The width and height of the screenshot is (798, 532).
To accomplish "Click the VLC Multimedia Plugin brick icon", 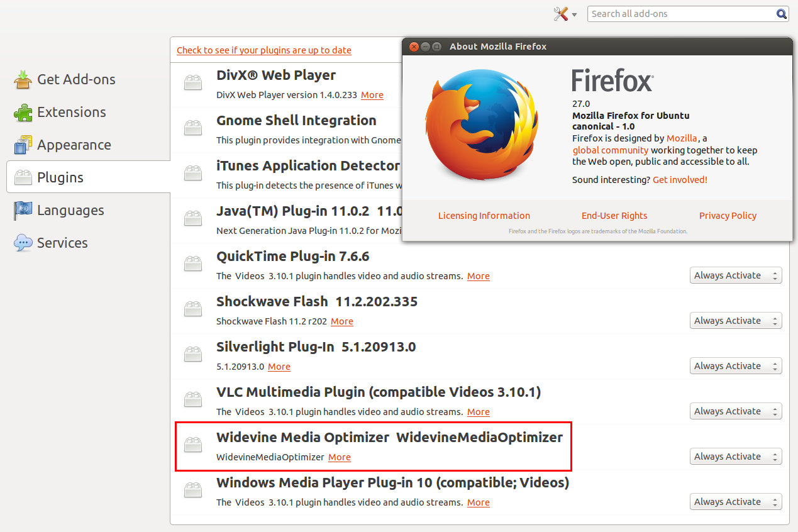I will (x=193, y=399).
